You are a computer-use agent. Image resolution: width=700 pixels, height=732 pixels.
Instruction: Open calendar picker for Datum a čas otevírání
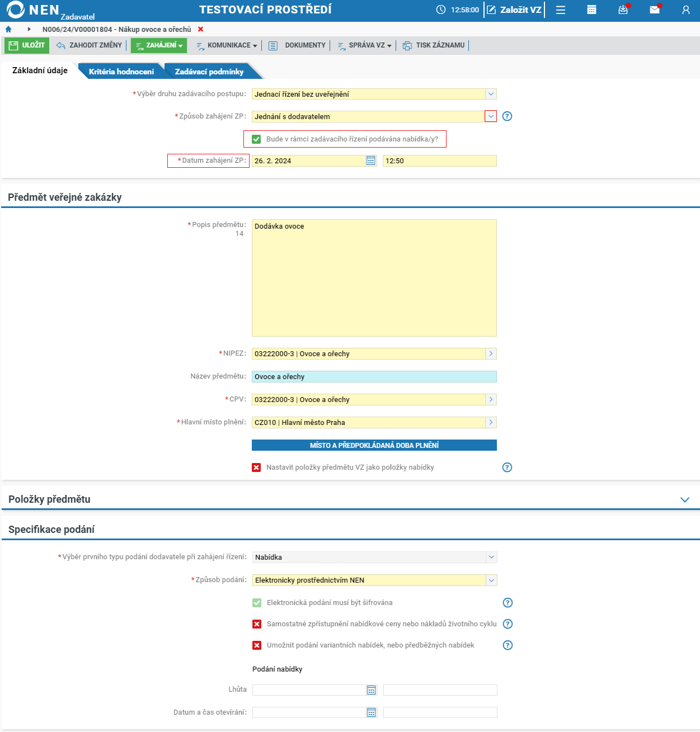point(372,712)
